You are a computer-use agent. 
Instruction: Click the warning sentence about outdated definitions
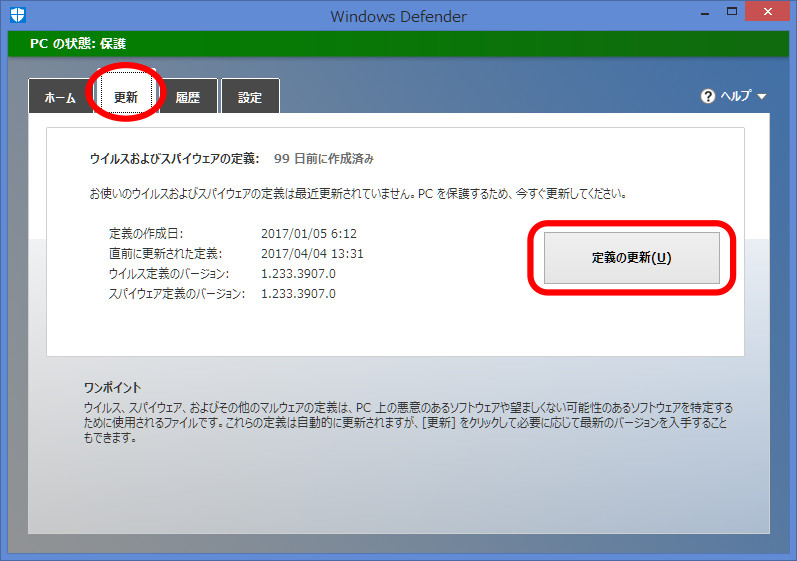[x=359, y=194]
